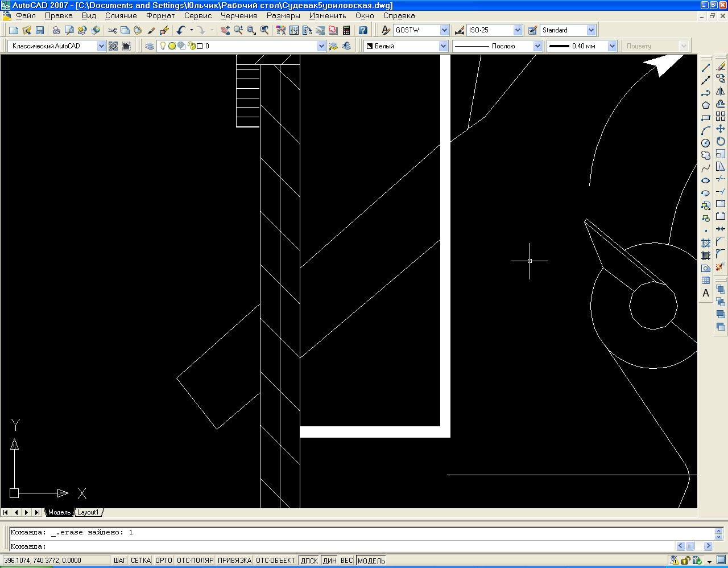Open the Белый color selector

tap(444, 46)
